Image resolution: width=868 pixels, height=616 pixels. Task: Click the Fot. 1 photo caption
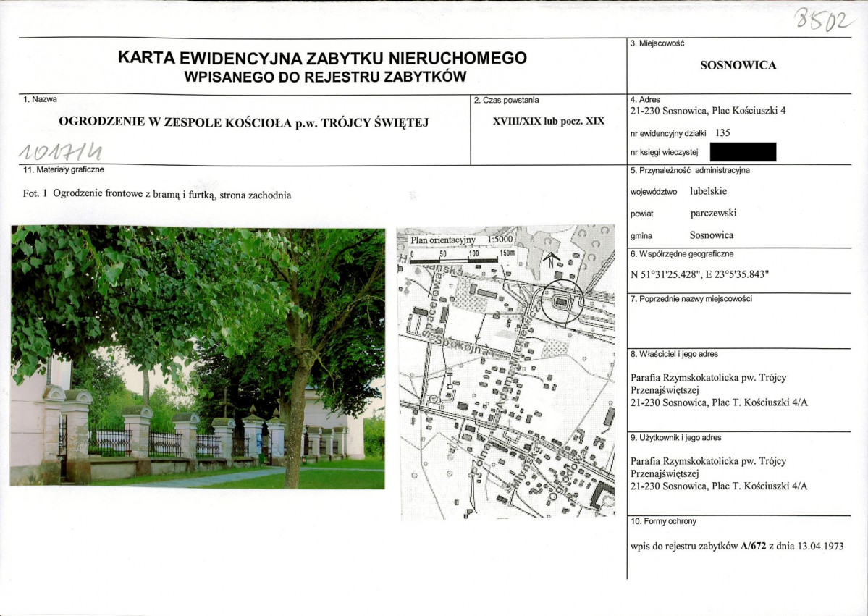coord(157,195)
